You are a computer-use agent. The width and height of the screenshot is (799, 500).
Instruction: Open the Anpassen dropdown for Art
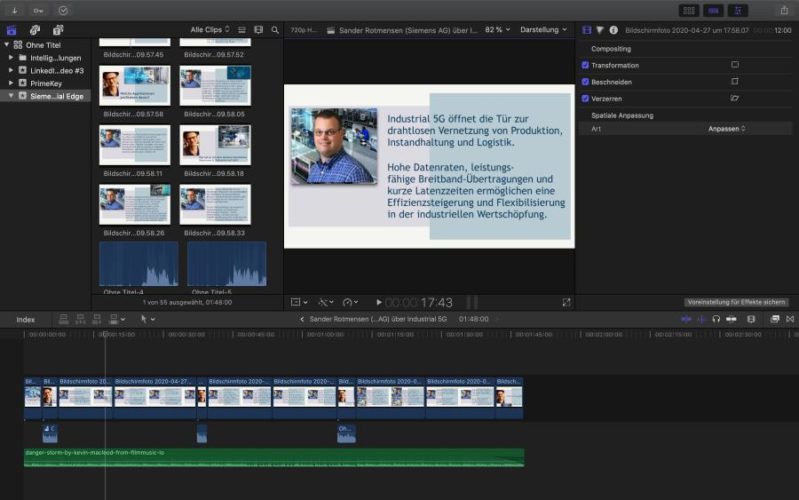point(727,129)
